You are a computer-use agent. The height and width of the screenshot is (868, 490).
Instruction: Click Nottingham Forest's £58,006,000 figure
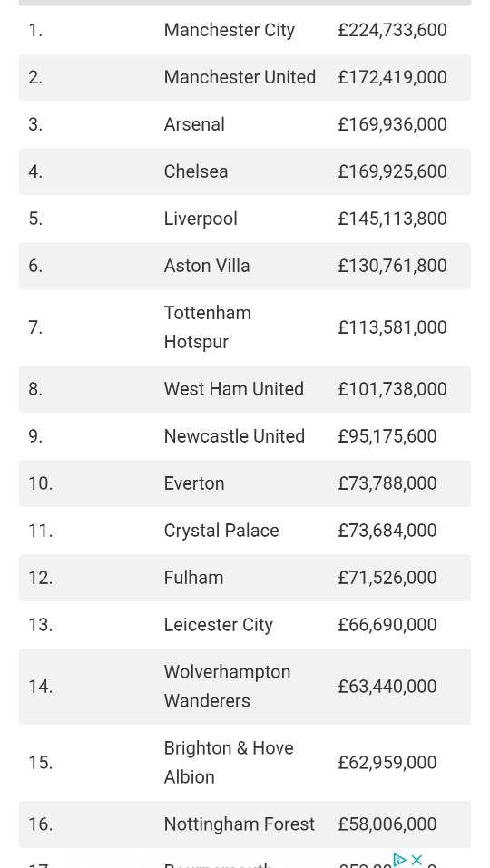coord(387,824)
